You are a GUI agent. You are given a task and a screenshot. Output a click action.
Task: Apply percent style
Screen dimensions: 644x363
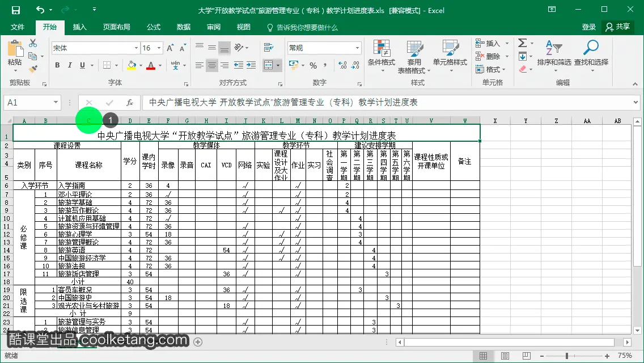coord(313,65)
